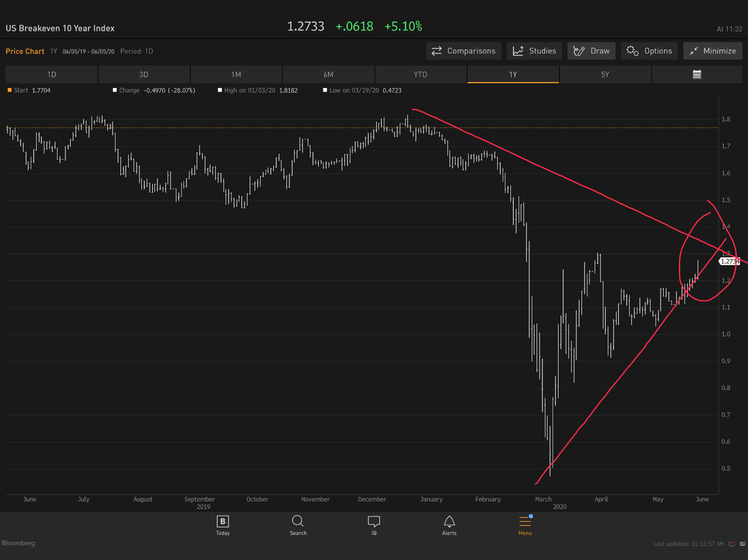The width and height of the screenshot is (748, 560).
Task: Expand the Studies menu
Action: 534,51
